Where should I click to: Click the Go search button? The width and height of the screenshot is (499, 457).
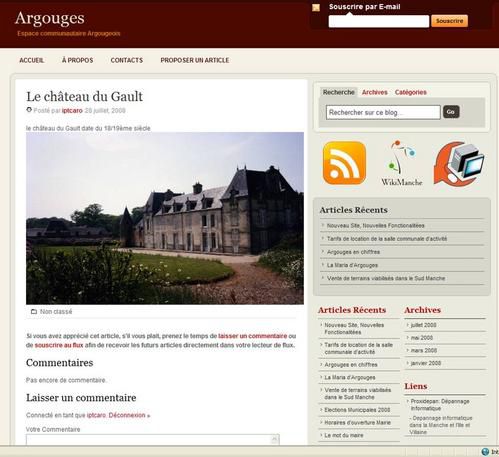tap(451, 112)
